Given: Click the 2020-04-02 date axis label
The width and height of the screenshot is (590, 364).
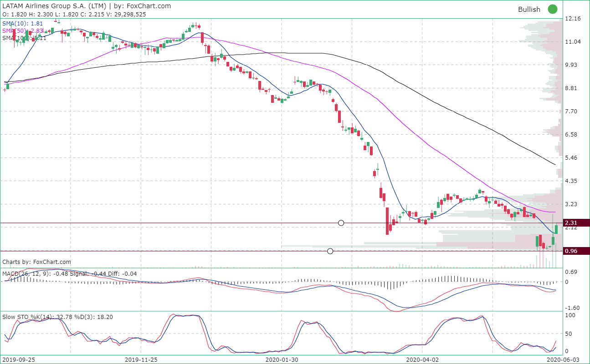Looking at the screenshot, I should pyautogui.click(x=422, y=359).
